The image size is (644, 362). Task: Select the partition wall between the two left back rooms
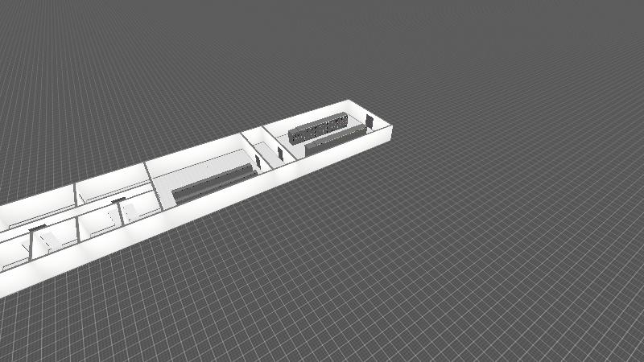tap(76, 193)
